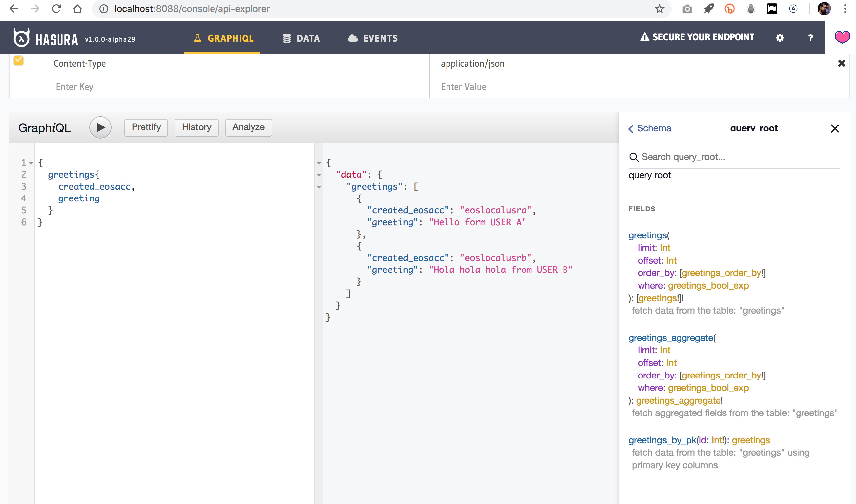Open [greetings!]! return type link
Image resolution: width=856 pixels, height=504 pixels.
658,298
